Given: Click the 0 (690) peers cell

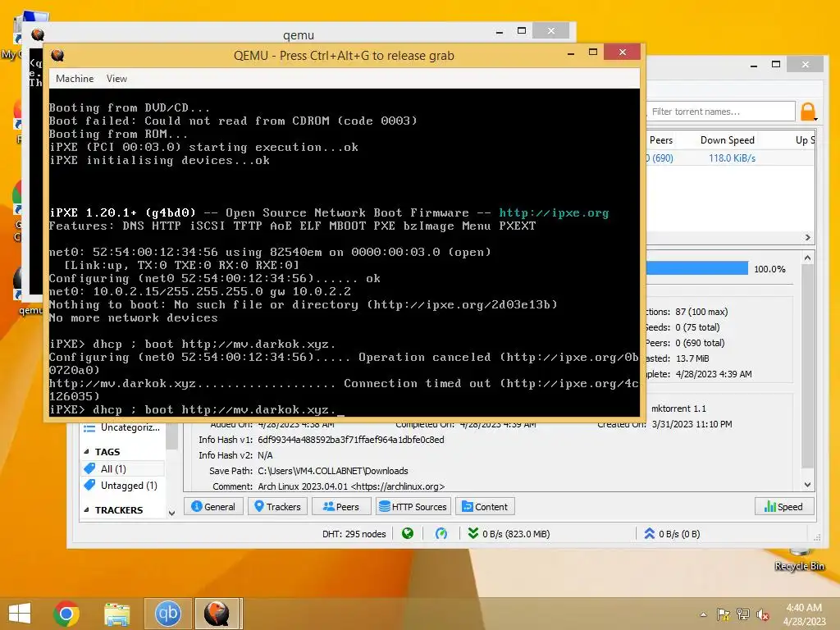Looking at the screenshot, I should [659, 158].
